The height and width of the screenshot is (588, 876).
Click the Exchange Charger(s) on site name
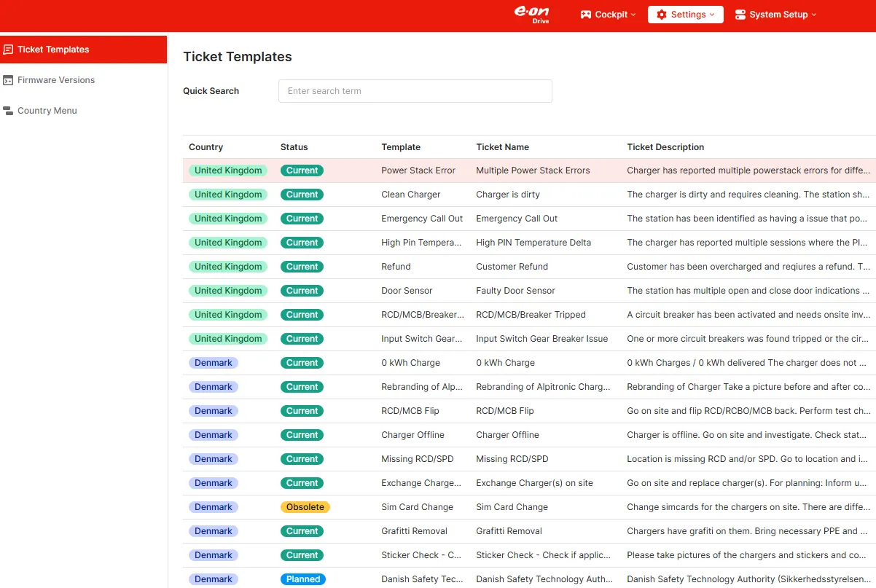534,483
